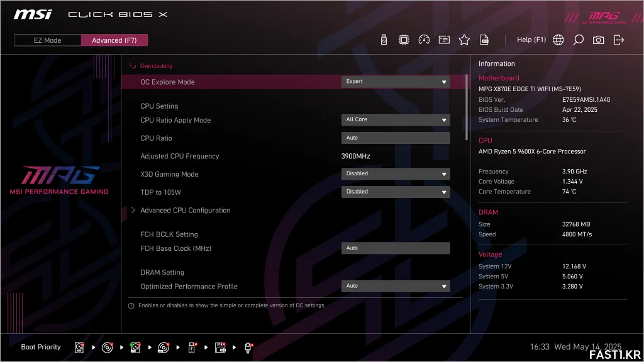Open Optimized Performance Profile dropdown

coord(396,286)
